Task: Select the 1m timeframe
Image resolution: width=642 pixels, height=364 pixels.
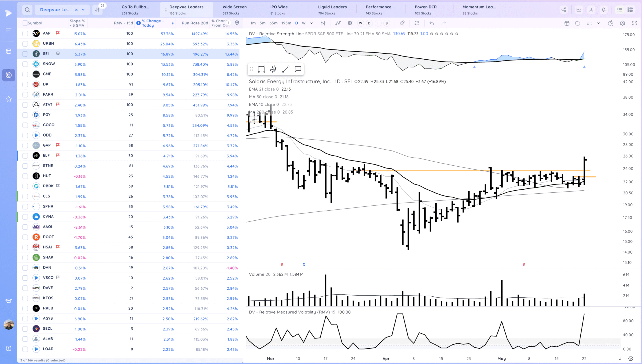Action: coord(253,23)
